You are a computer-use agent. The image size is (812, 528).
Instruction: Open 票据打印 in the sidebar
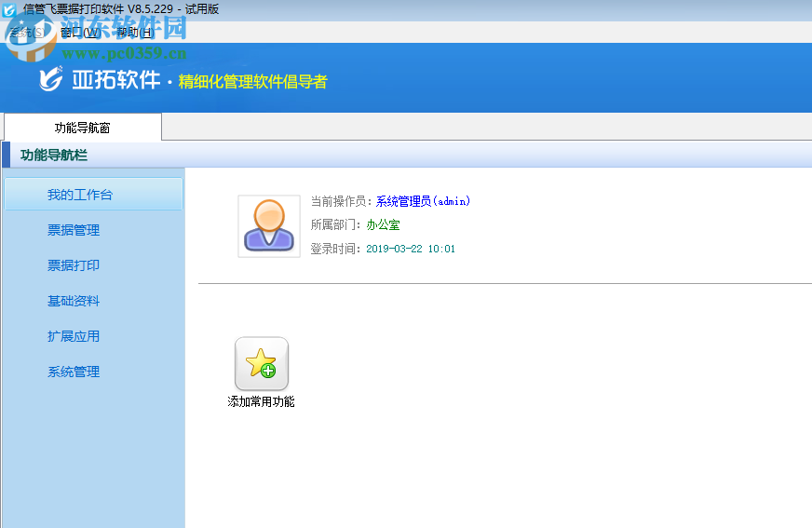tap(74, 265)
